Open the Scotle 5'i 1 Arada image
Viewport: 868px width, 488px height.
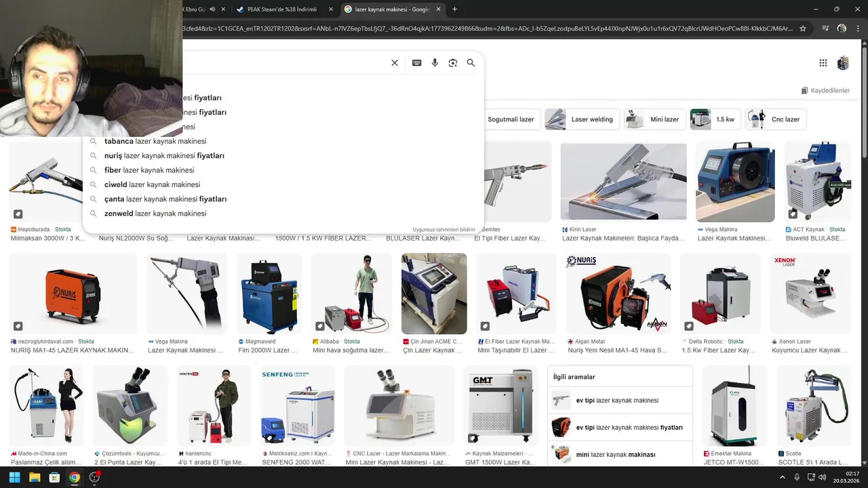coord(814,405)
